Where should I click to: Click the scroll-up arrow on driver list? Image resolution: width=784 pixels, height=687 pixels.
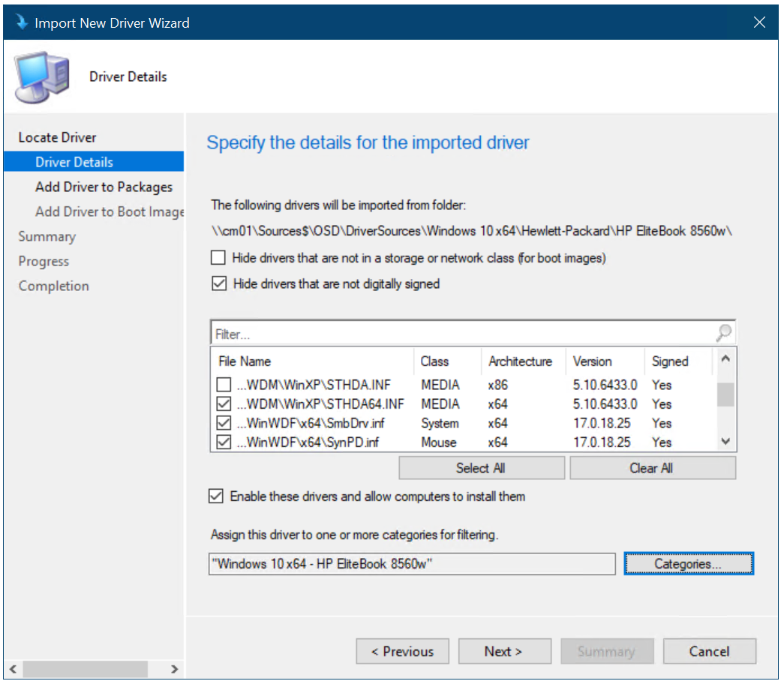[x=725, y=358]
